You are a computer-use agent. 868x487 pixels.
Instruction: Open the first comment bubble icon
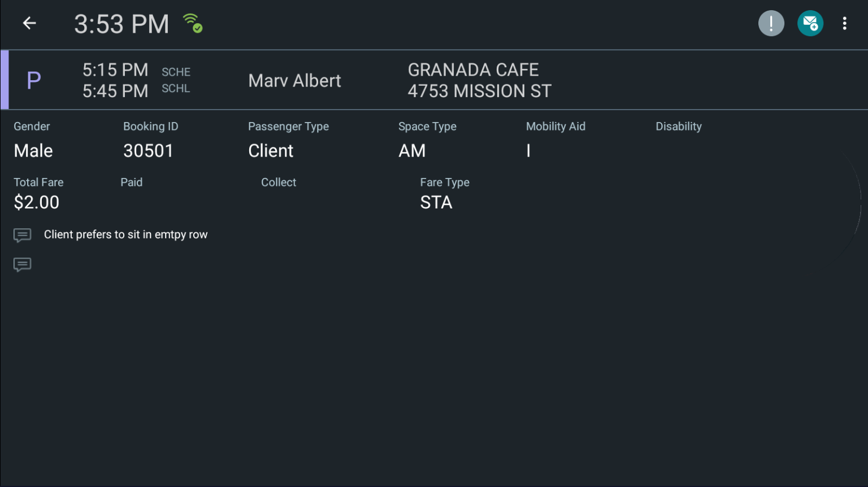click(x=22, y=234)
